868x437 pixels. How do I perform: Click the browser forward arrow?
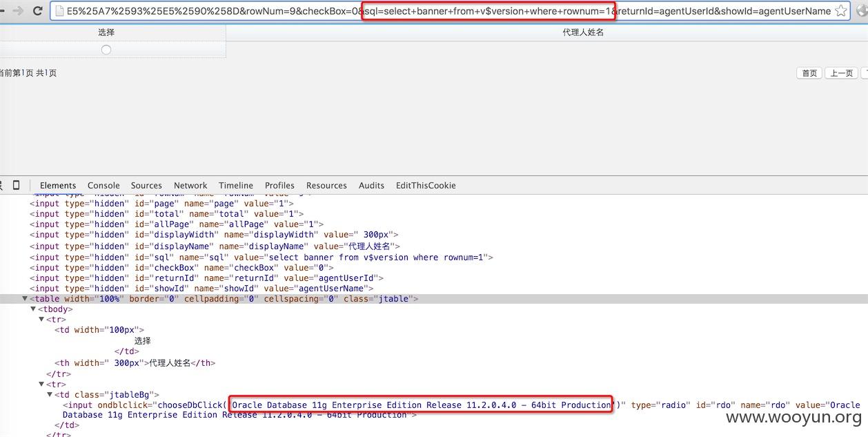[19, 11]
